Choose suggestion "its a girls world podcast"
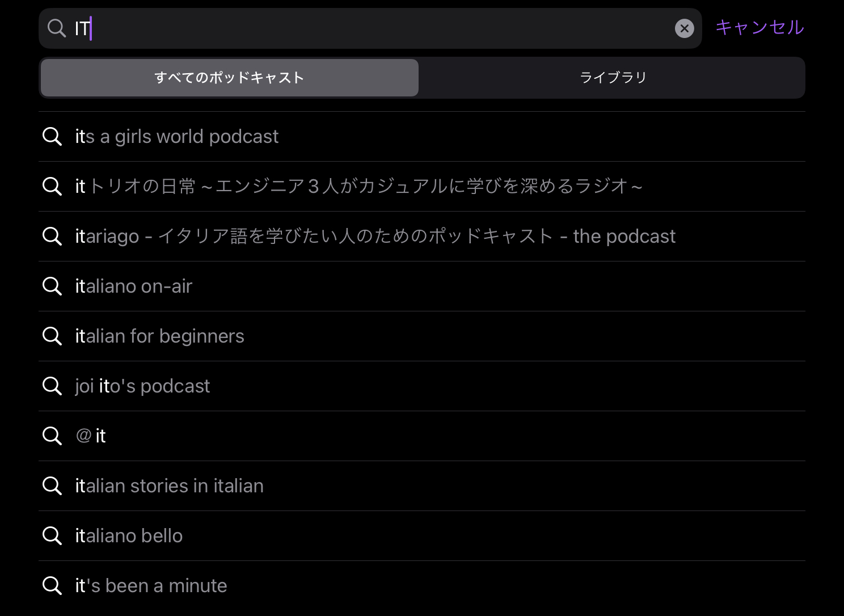The image size is (844, 616). click(176, 137)
